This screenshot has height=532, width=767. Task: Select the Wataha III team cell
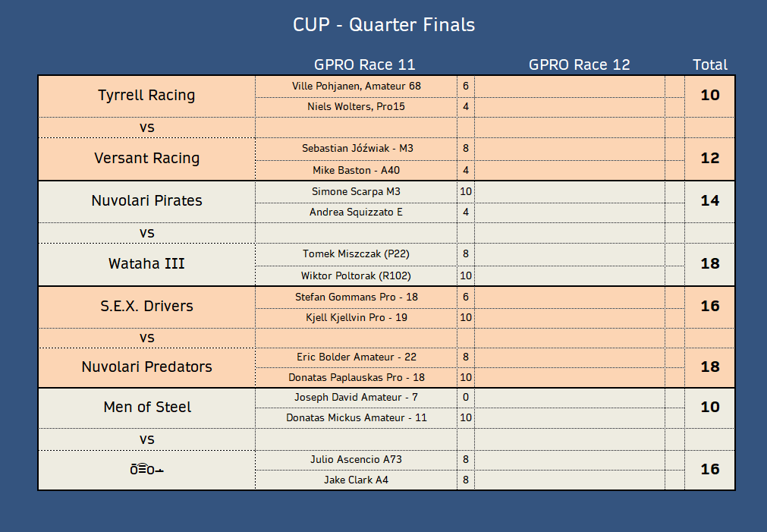(x=146, y=264)
